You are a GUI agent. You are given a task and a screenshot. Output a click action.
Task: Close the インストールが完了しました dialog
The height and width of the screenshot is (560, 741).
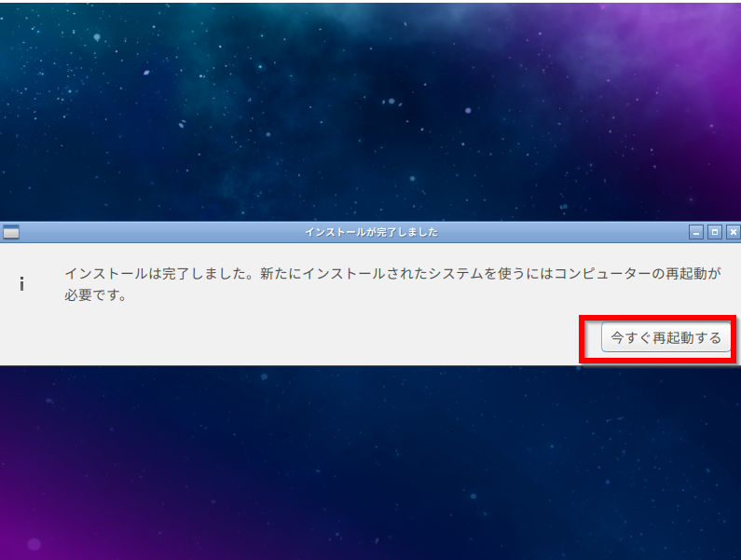pos(733,232)
